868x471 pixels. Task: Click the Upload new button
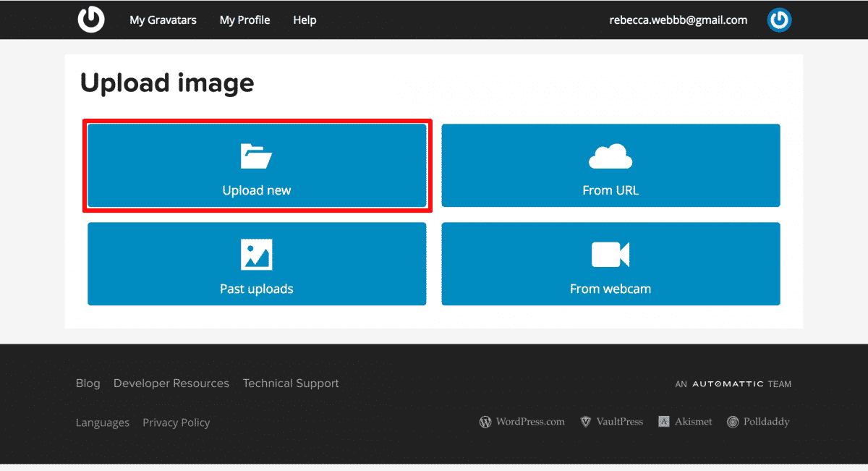[x=257, y=166]
